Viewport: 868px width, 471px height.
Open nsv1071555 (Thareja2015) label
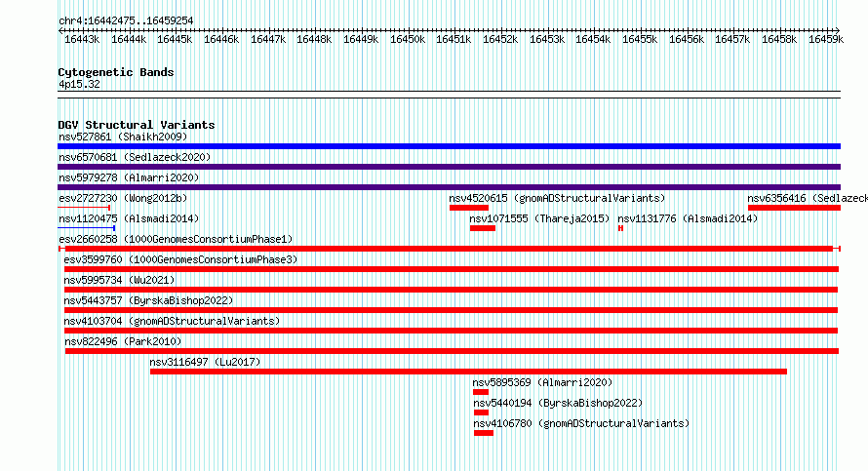click(539, 218)
